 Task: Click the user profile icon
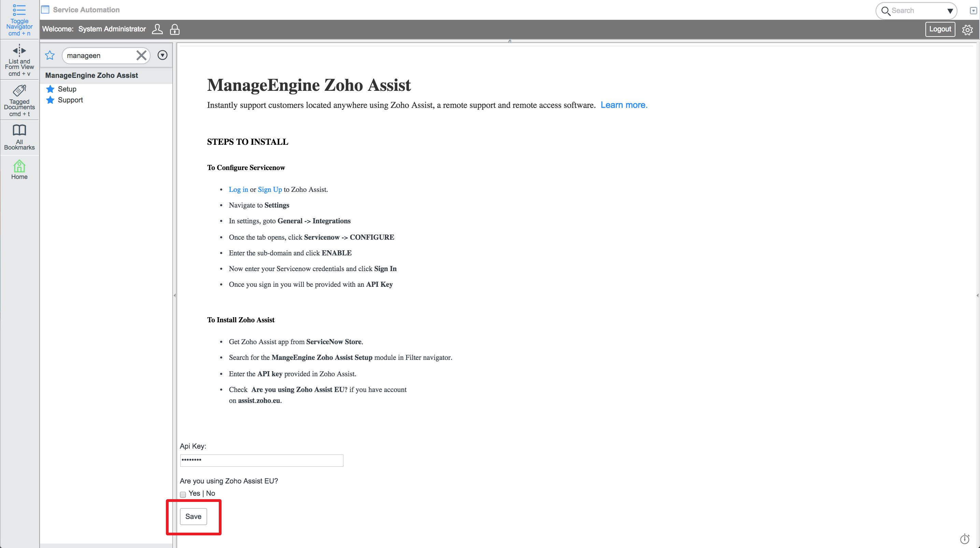tap(157, 29)
